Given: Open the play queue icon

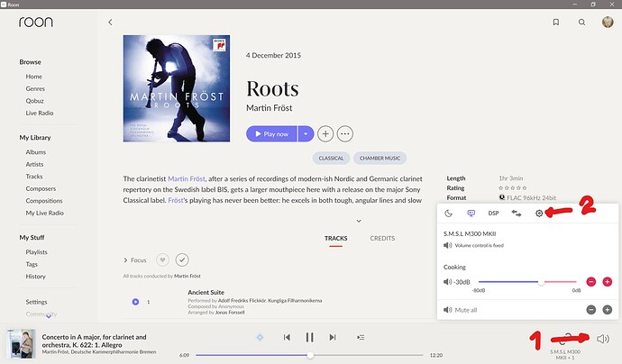Looking at the screenshot, I should (361, 338).
